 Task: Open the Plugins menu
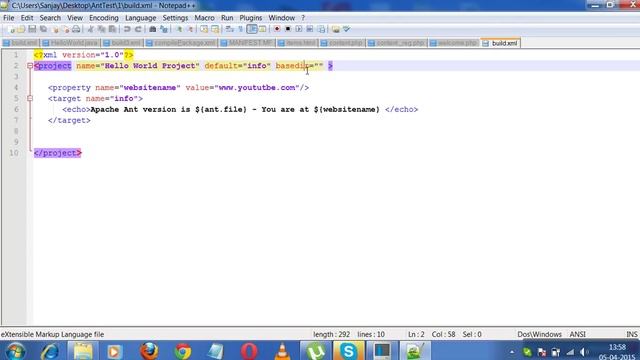[251, 18]
